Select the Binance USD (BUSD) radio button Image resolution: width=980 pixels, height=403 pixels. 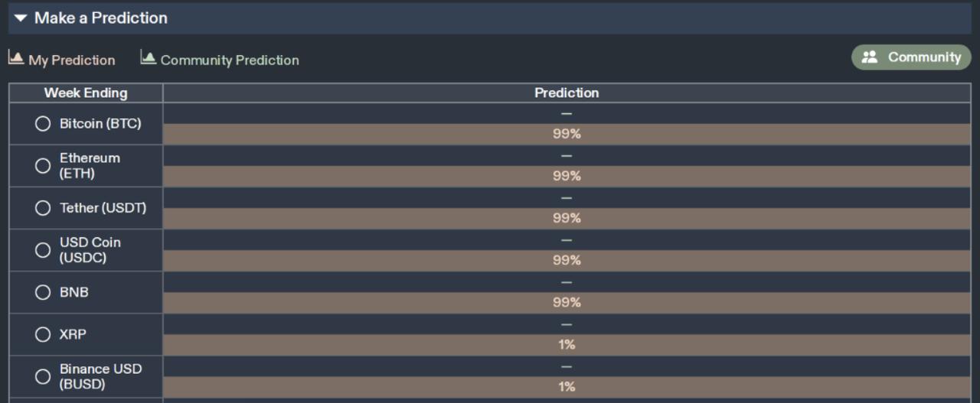tap(43, 376)
